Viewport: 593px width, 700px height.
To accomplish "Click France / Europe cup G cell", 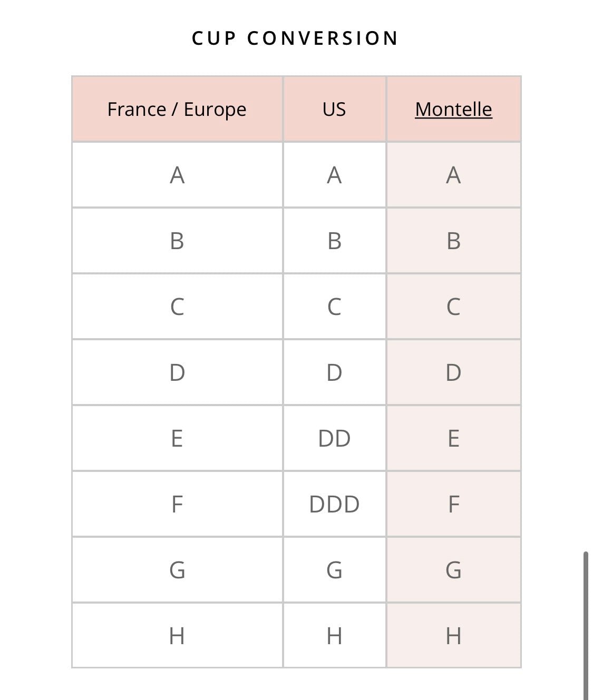I will coord(177,570).
